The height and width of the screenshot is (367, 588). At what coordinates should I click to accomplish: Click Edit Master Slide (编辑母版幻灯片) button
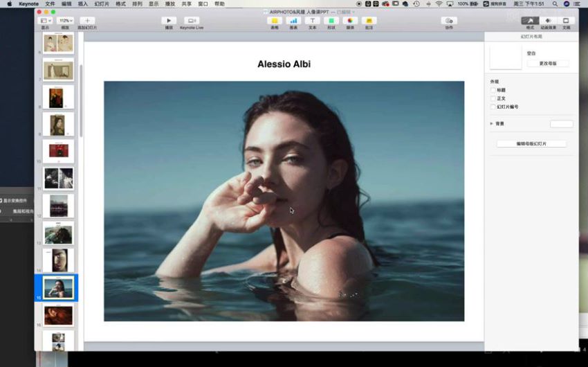[531, 144]
